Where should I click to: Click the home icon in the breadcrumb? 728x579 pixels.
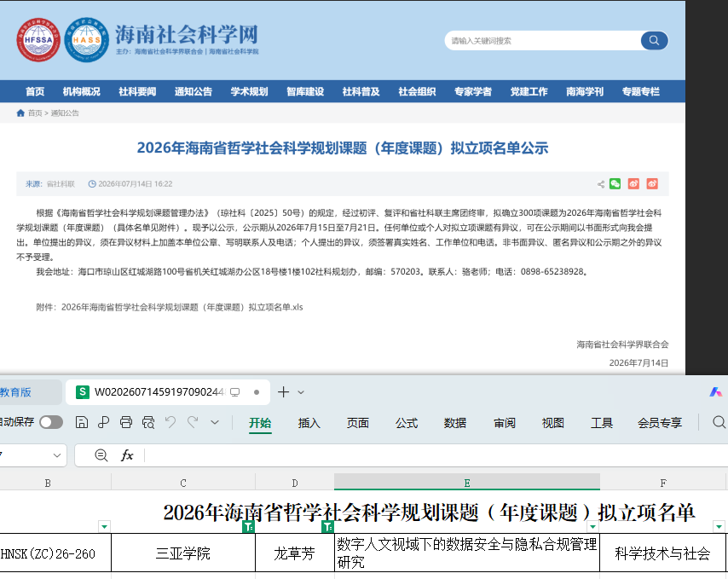[20, 113]
